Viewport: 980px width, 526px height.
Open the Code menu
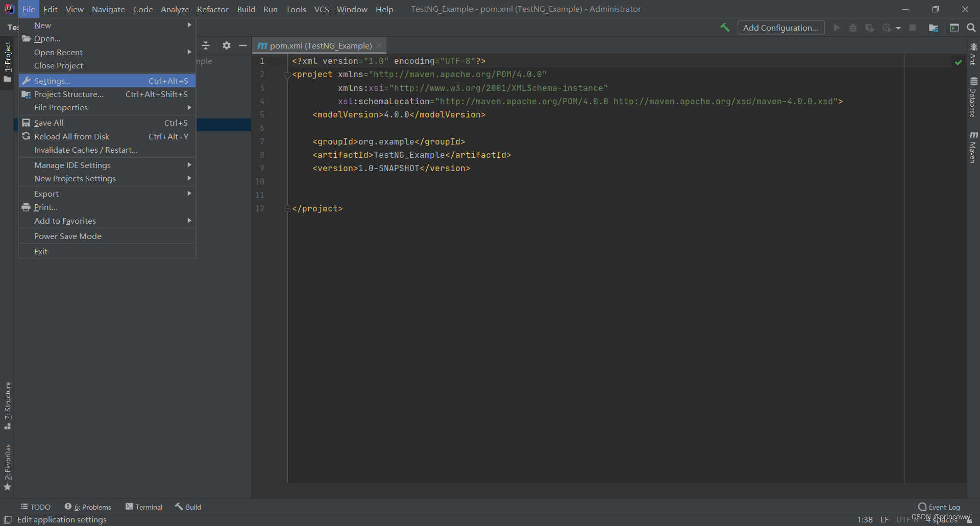[x=143, y=9]
